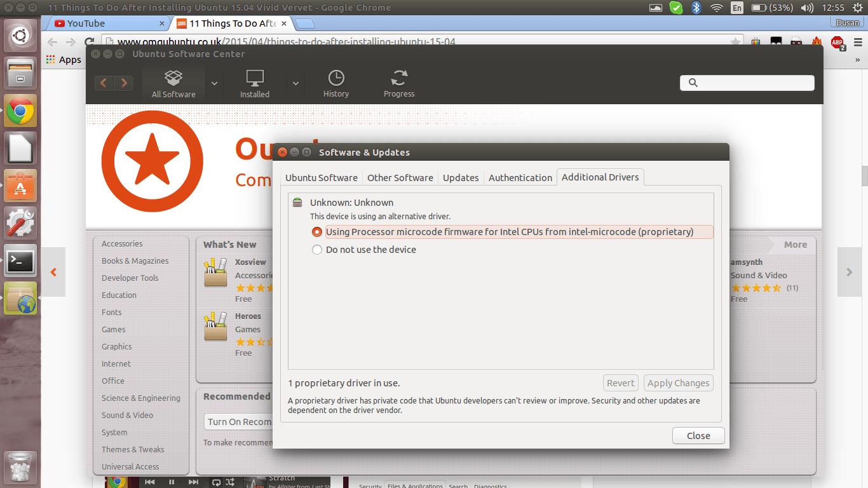Show previous banner with left orange arrow
The width and height of the screenshot is (868, 488).
(53, 272)
